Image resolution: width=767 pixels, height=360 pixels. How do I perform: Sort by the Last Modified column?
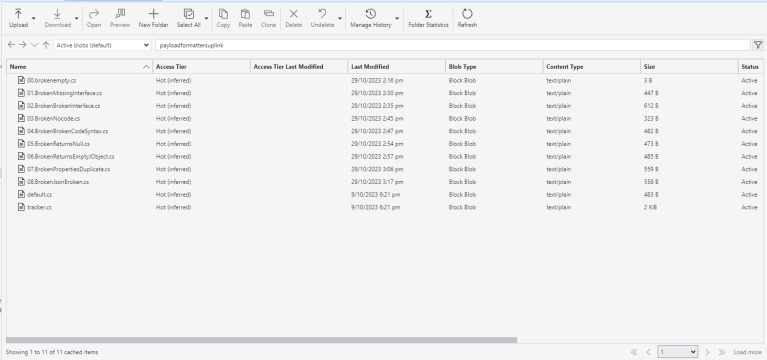coord(397,67)
